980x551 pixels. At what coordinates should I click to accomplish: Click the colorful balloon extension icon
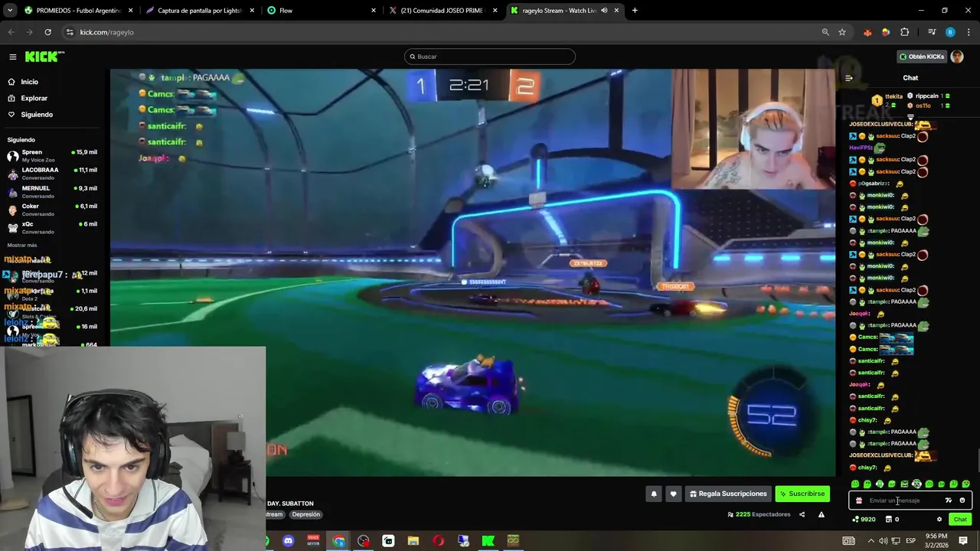point(886,32)
